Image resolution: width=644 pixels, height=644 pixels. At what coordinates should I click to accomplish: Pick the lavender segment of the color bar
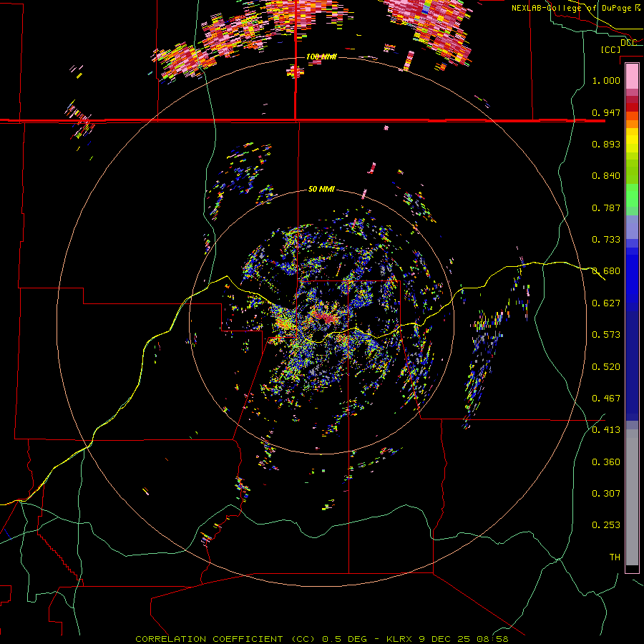632,227
